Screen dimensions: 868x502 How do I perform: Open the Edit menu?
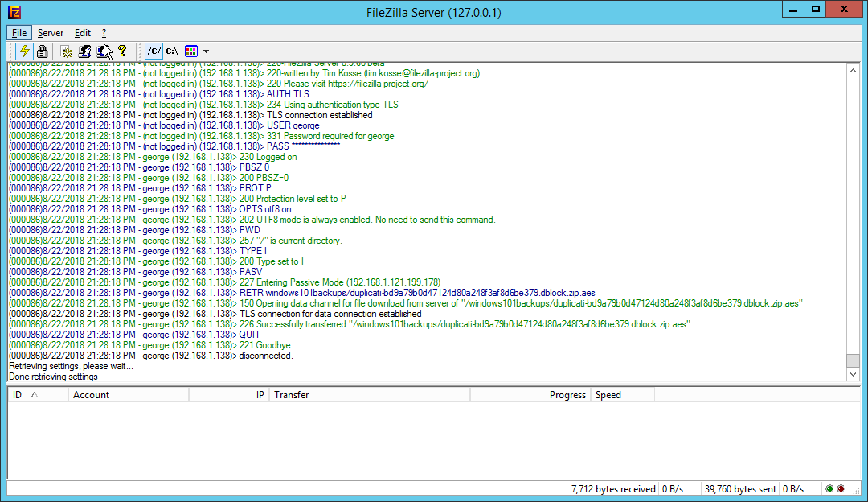pyautogui.click(x=83, y=33)
